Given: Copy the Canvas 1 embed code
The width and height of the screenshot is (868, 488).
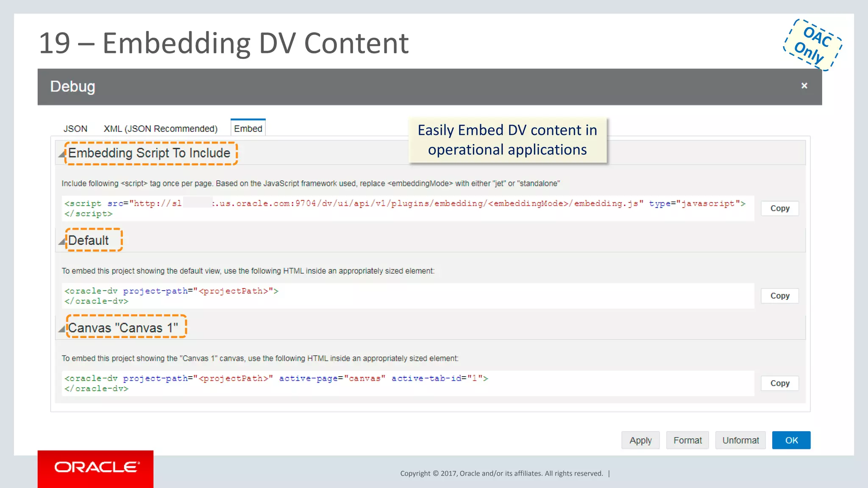Looking at the screenshot, I should click(x=780, y=383).
